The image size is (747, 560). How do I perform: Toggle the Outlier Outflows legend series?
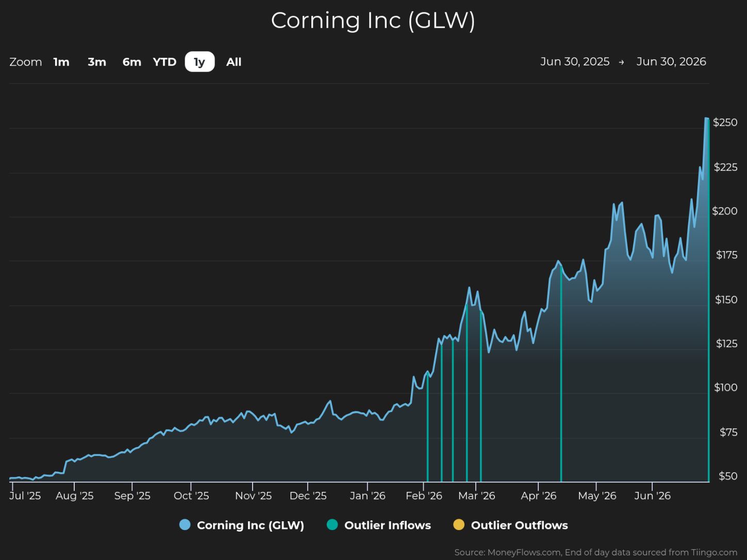(510, 525)
